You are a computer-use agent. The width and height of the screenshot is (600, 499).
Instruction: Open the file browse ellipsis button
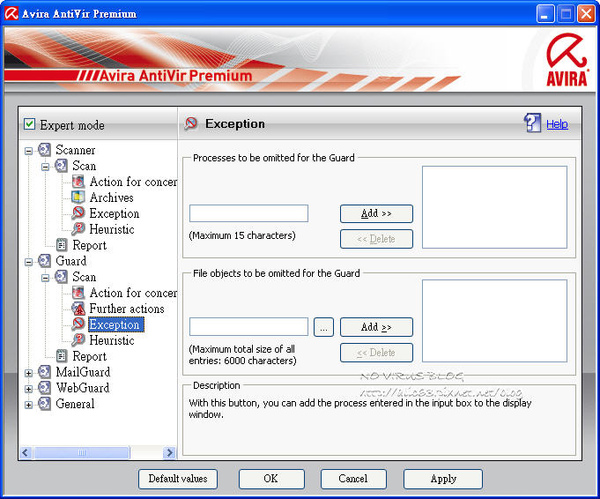click(x=323, y=327)
